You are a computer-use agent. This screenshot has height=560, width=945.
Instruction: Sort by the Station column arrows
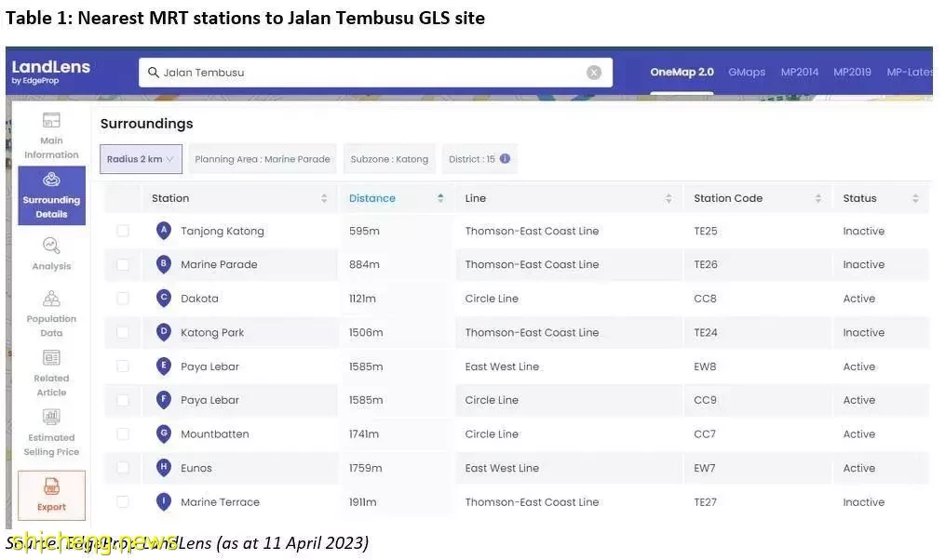coord(324,198)
